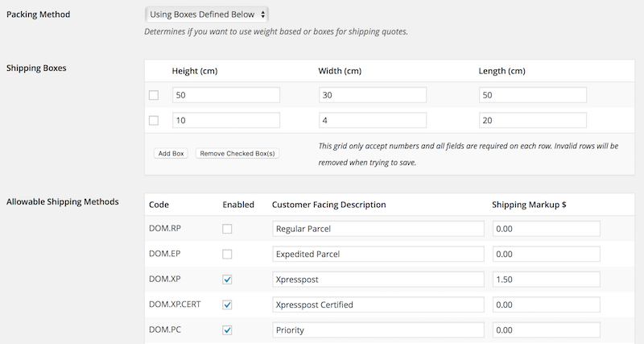Screen dimensions: 644x344
Task: Click the Xpresspost Certified description field
Action: click(x=378, y=305)
